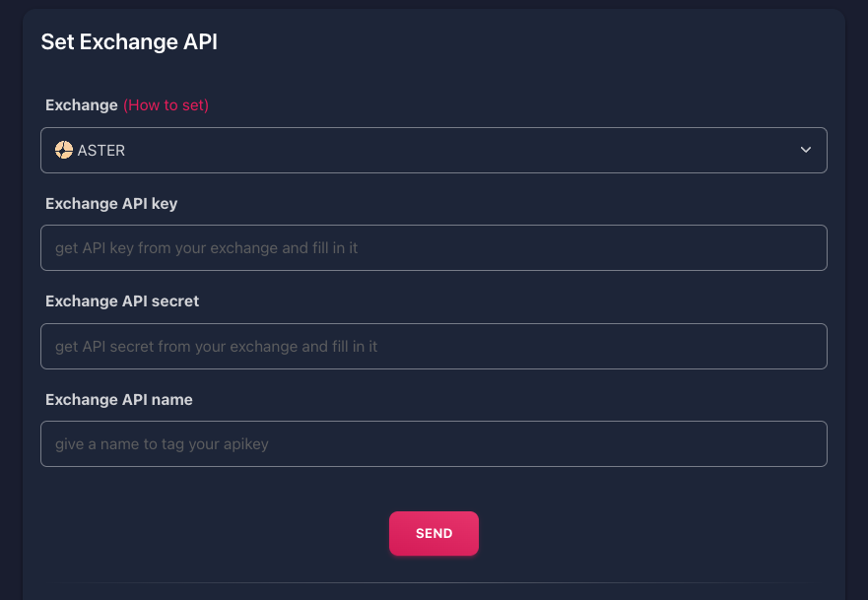The height and width of the screenshot is (600, 868).
Task: Focus the Exchange API secret field
Action: click(x=434, y=347)
